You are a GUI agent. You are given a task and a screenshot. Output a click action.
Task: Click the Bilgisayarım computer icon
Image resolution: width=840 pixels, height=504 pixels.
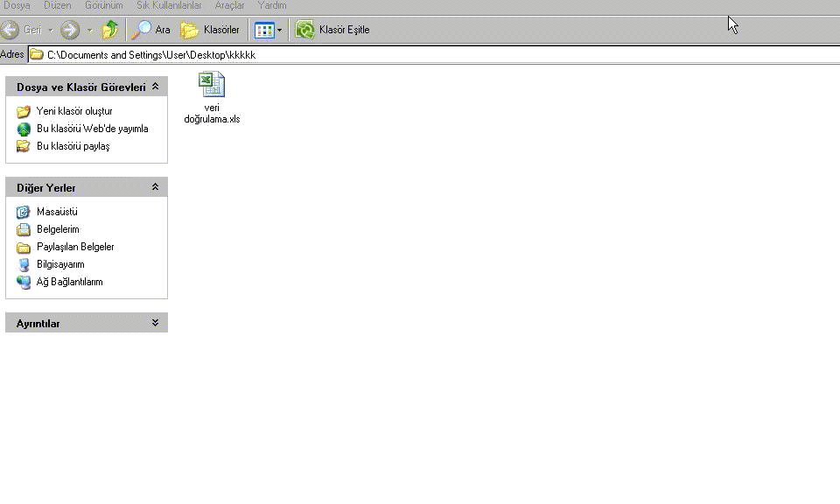coord(24,264)
